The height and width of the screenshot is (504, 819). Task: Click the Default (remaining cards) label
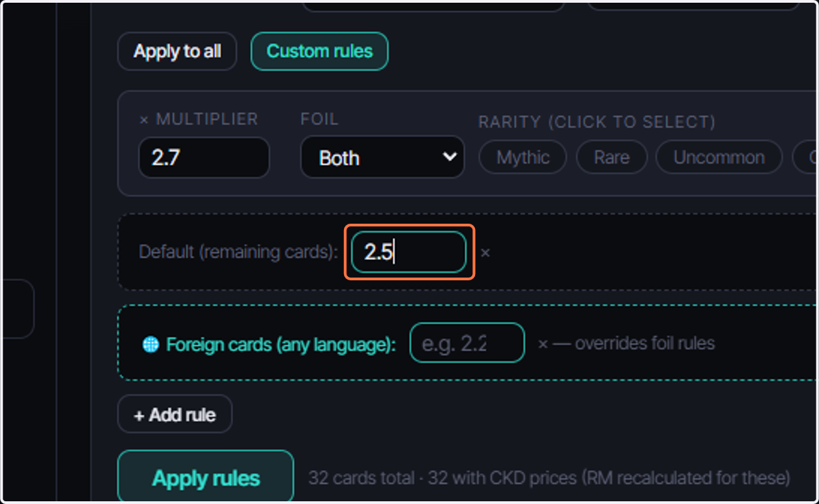coord(238,252)
